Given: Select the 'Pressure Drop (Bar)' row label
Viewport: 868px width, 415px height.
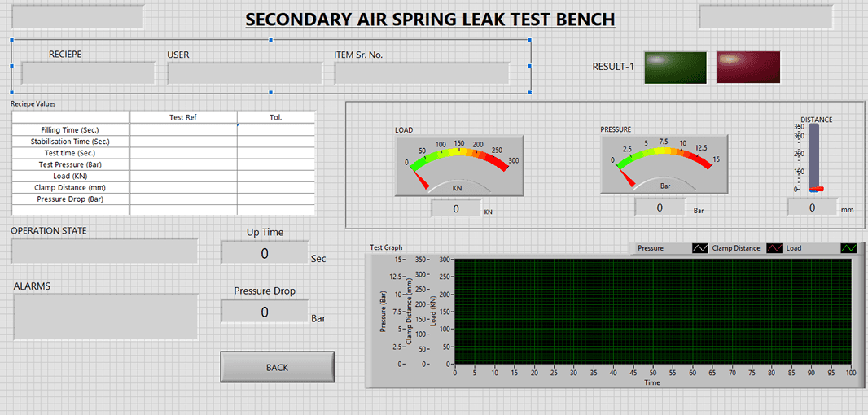Looking at the screenshot, I should pyautogui.click(x=70, y=199).
